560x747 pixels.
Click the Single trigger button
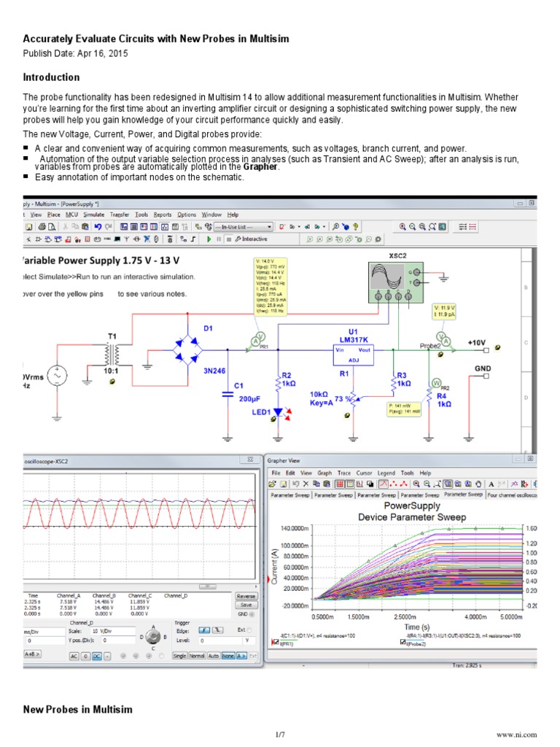point(179,656)
